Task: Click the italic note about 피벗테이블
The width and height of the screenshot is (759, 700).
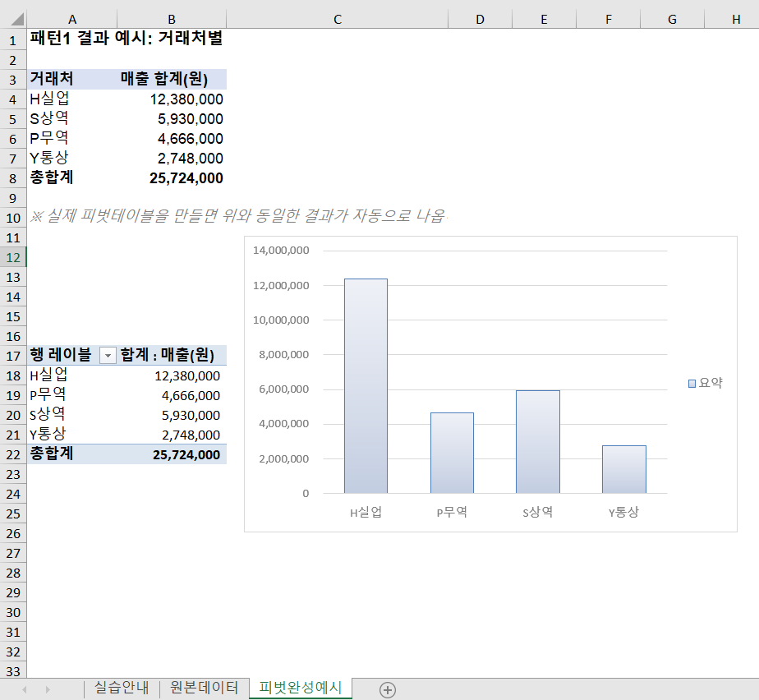Action: coord(237,216)
